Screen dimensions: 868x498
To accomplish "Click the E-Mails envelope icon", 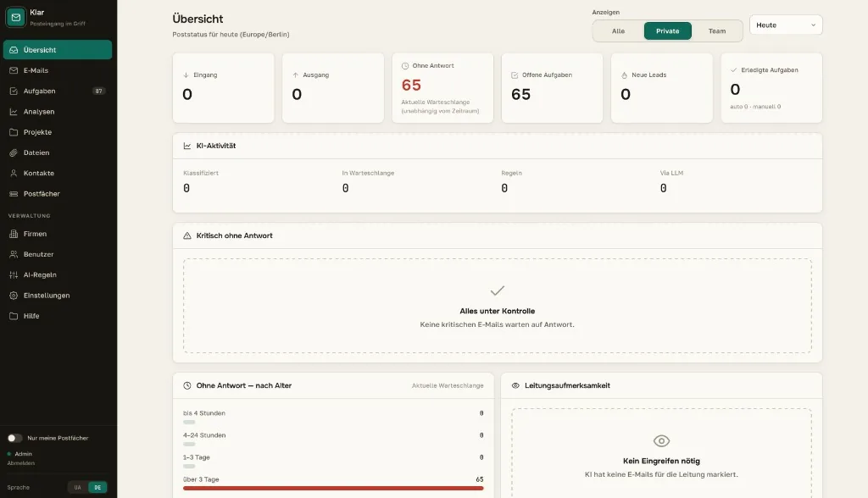I will coord(14,70).
